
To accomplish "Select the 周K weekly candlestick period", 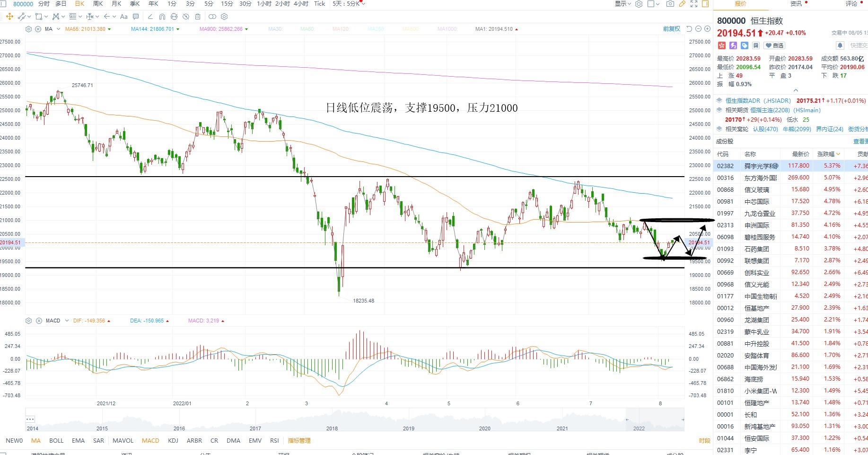I will pyautogui.click(x=98, y=4).
